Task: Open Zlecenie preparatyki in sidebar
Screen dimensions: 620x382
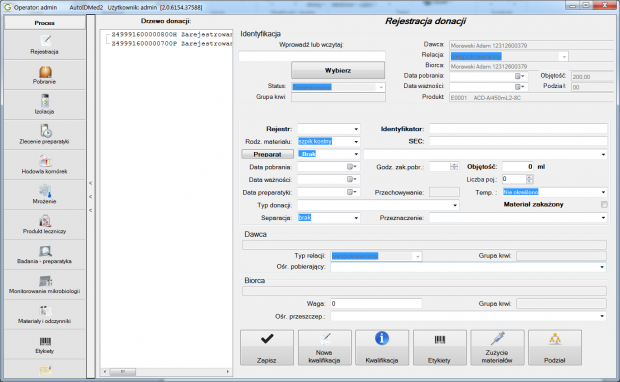Action: click(45, 135)
